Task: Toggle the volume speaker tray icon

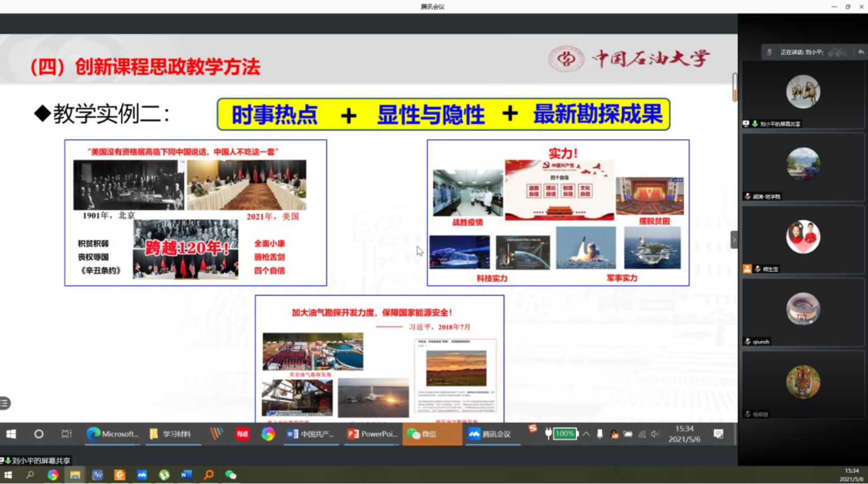Action: pyautogui.click(x=655, y=434)
